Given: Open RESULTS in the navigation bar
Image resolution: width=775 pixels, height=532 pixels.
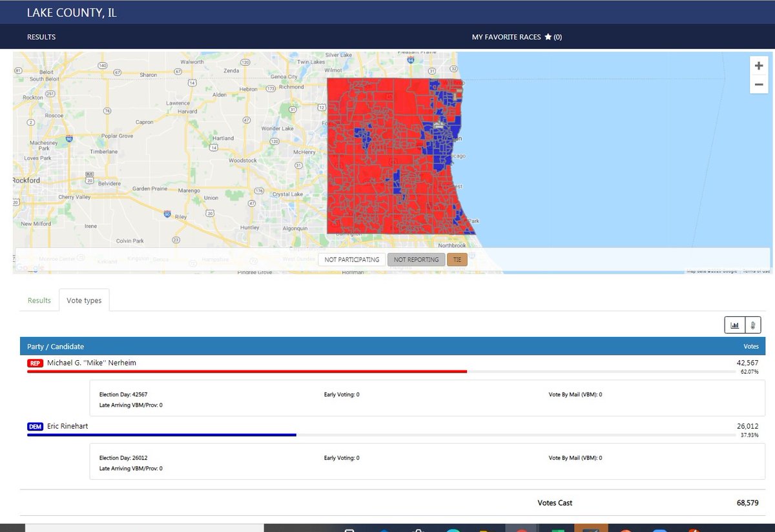Looking at the screenshot, I should point(41,37).
